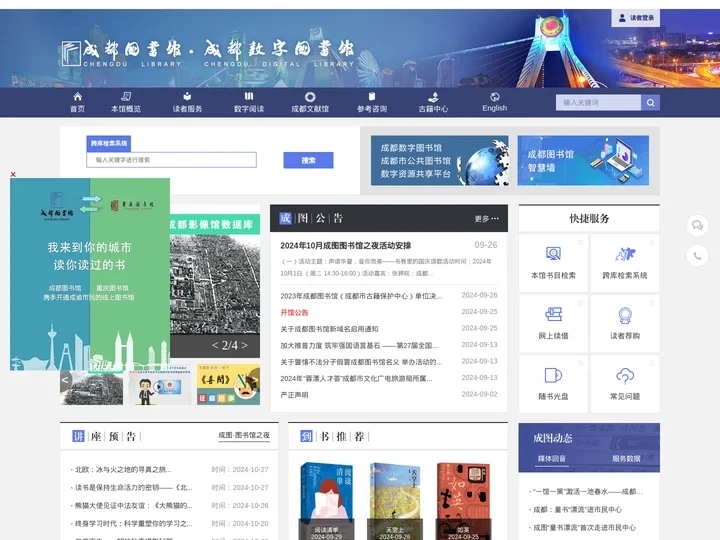Click the phone floating icon
This screenshot has width=720, height=540.
coord(697,255)
